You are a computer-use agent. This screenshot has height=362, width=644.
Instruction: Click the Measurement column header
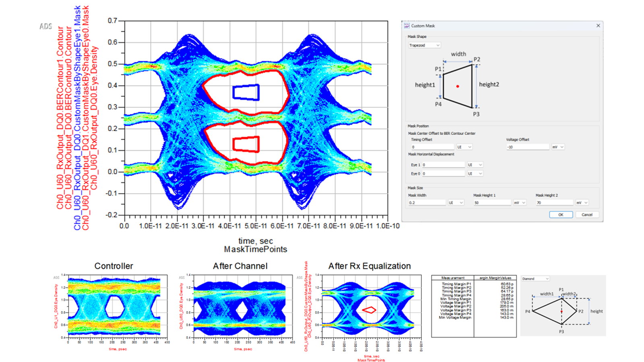coord(453,278)
